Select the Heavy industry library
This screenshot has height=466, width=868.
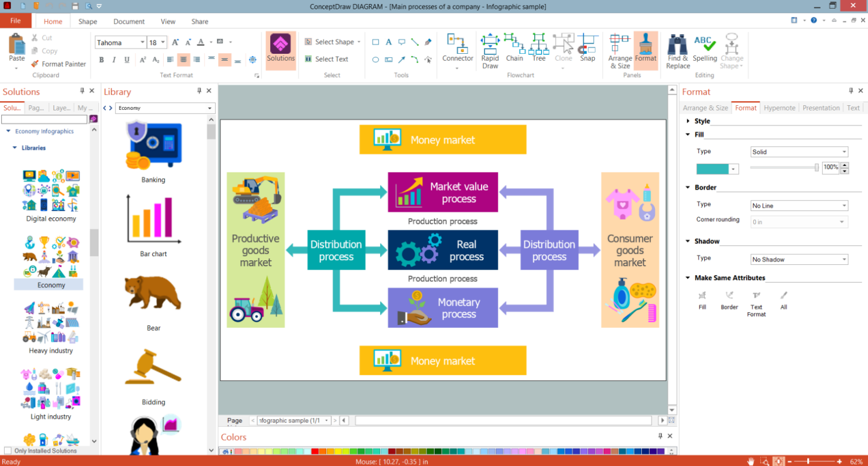click(x=51, y=327)
